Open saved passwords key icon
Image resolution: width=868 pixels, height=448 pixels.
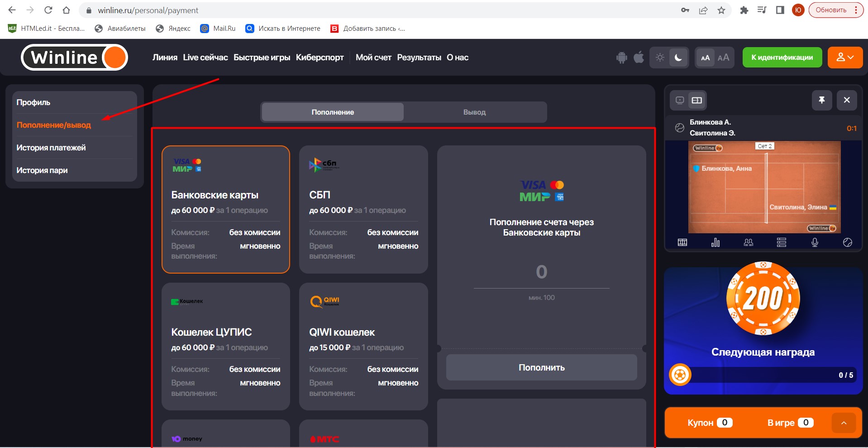(x=685, y=10)
